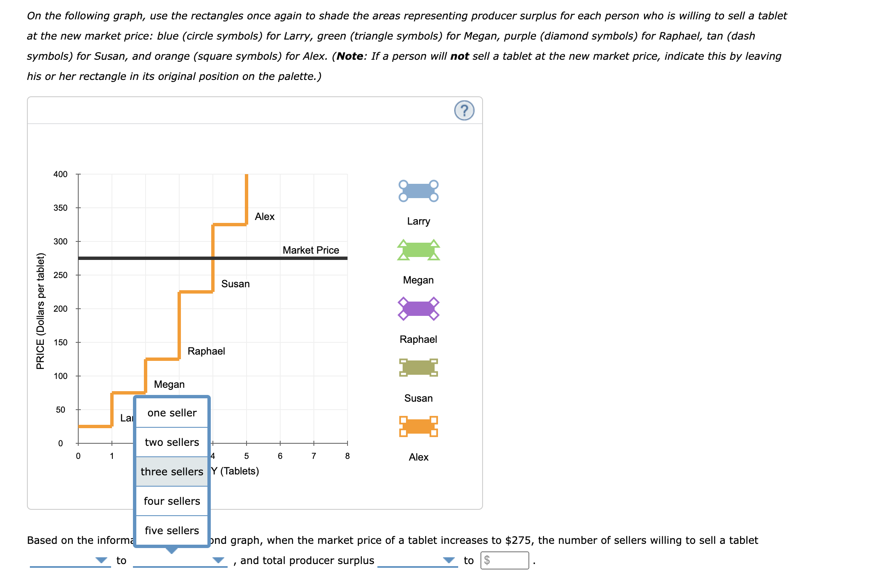The image size is (881, 588).
Task: Select 'five sellers' from the open list
Action: 172,530
